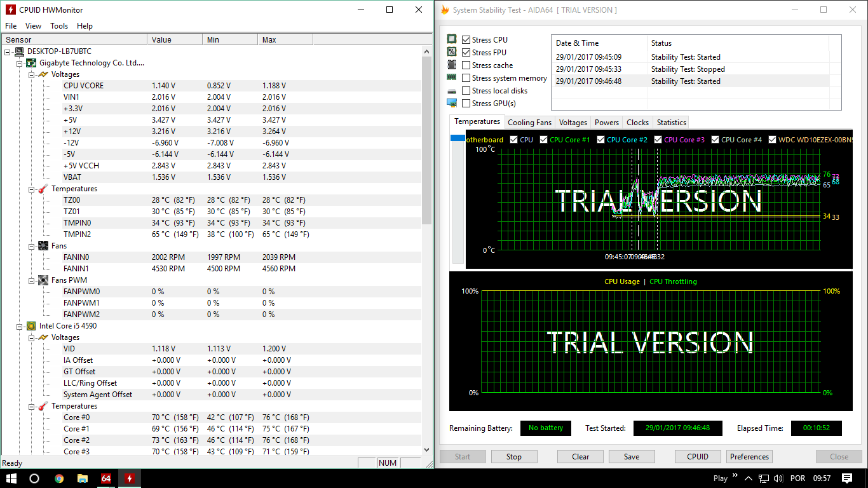Click the Stress cache chip icon

click(452, 65)
